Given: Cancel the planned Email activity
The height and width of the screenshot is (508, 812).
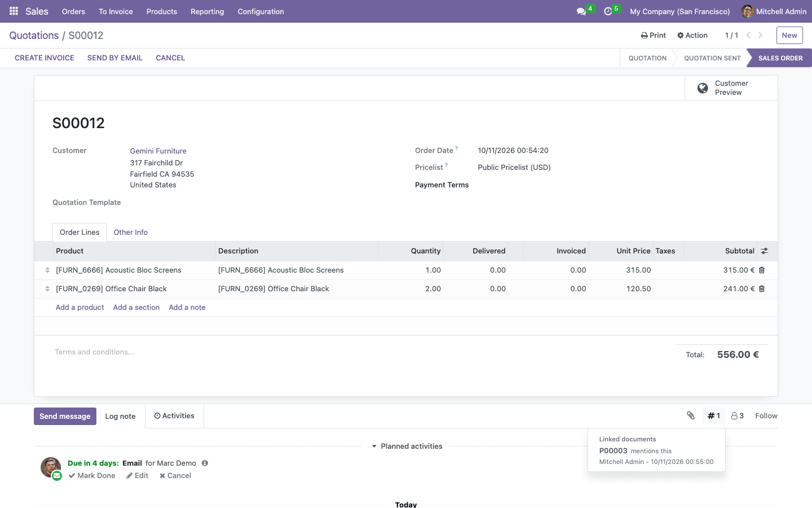Looking at the screenshot, I should pyautogui.click(x=175, y=476).
